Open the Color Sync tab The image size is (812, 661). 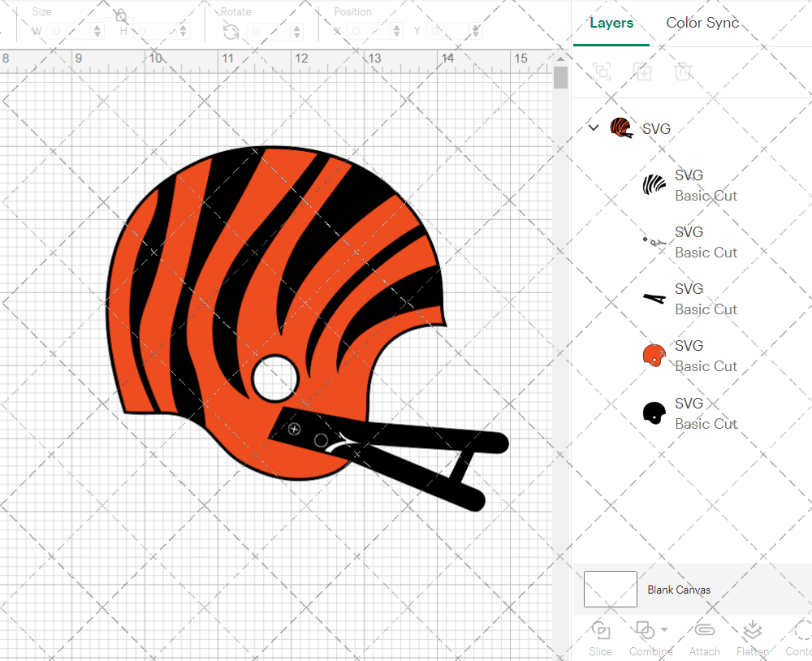click(702, 23)
